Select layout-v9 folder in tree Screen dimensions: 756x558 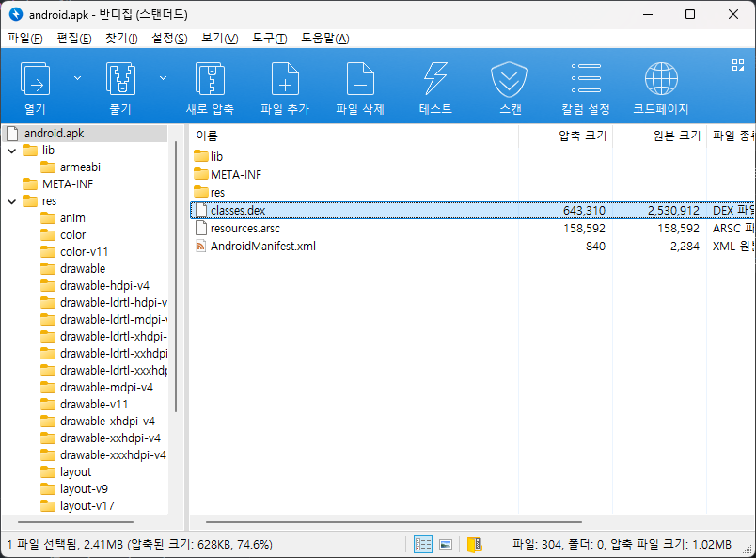tap(84, 489)
